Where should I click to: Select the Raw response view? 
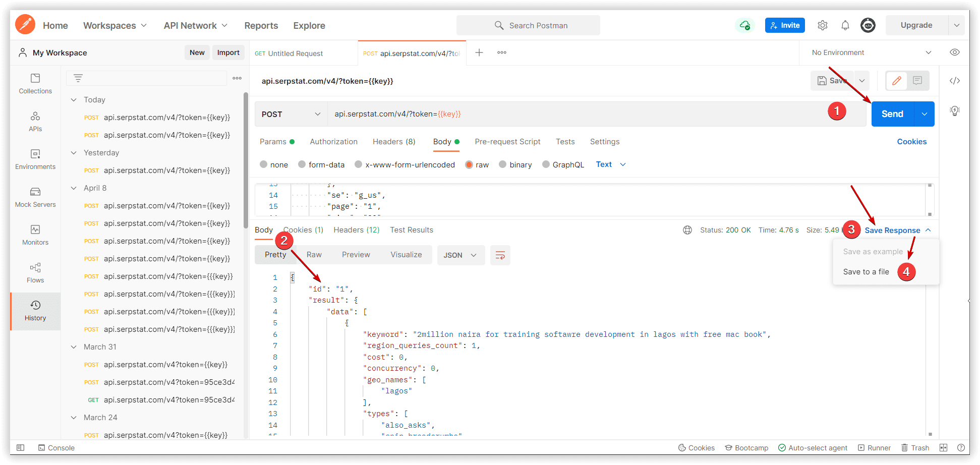(x=314, y=255)
